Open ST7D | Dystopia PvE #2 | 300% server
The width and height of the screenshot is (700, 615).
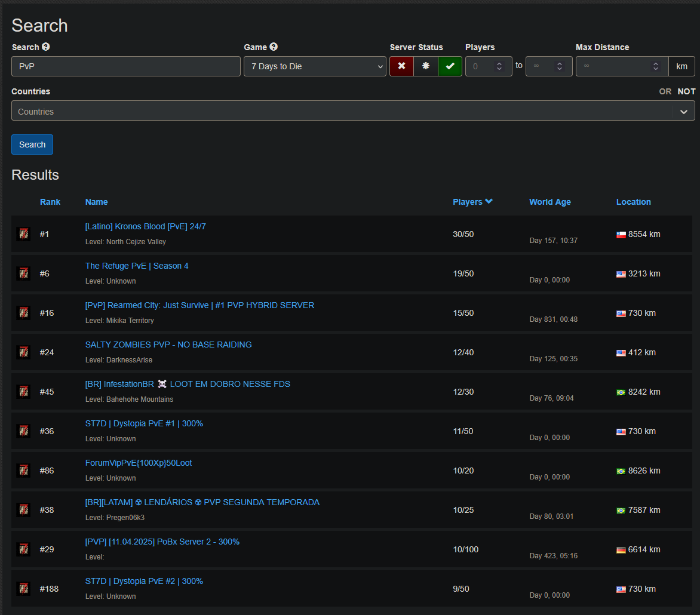point(144,581)
